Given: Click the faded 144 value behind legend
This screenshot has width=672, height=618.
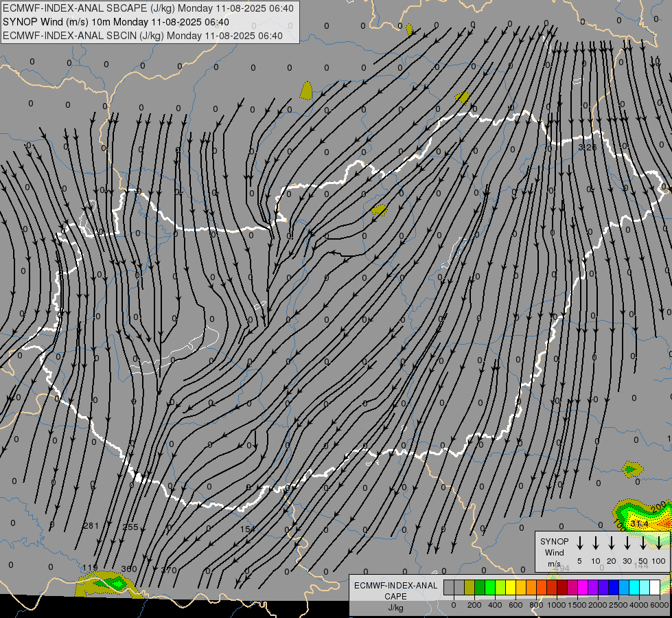Looking at the screenshot, I should pos(640,566).
